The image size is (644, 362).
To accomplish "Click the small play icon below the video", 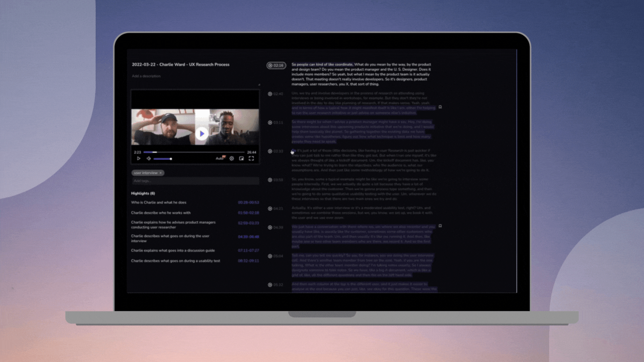I will pos(139,158).
